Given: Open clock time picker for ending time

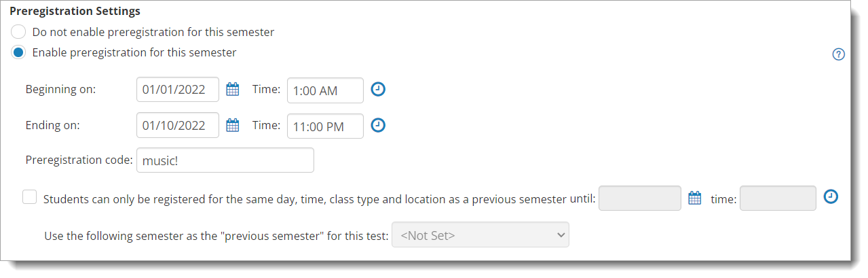Looking at the screenshot, I should 378,125.
